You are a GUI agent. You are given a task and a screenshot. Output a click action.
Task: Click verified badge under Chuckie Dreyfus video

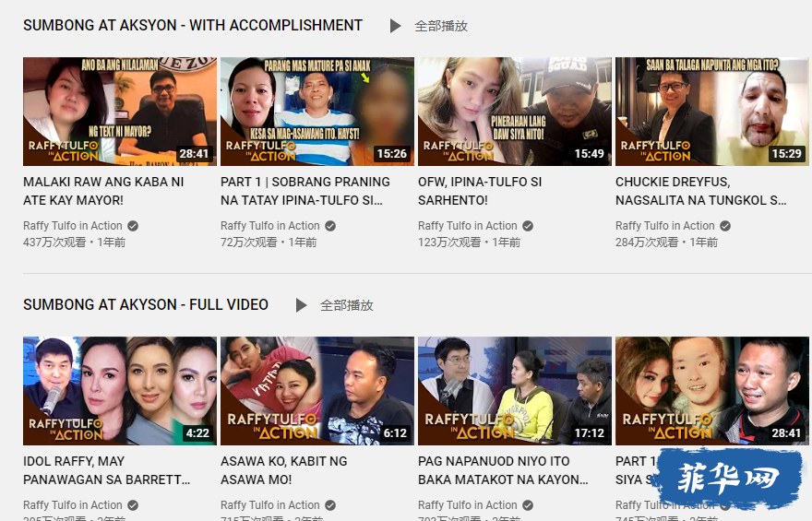pyautogui.click(x=725, y=226)
